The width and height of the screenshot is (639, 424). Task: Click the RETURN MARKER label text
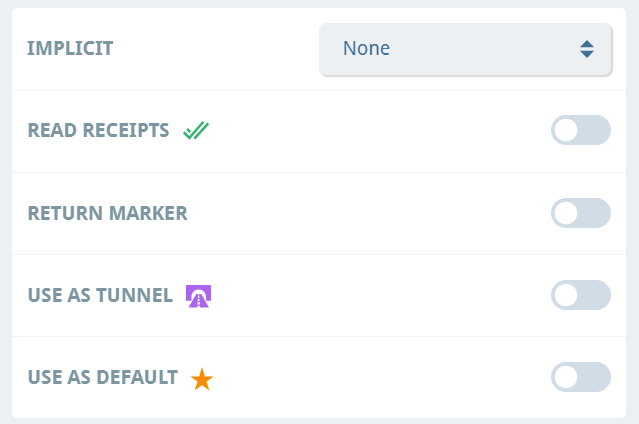coord(108,213)
